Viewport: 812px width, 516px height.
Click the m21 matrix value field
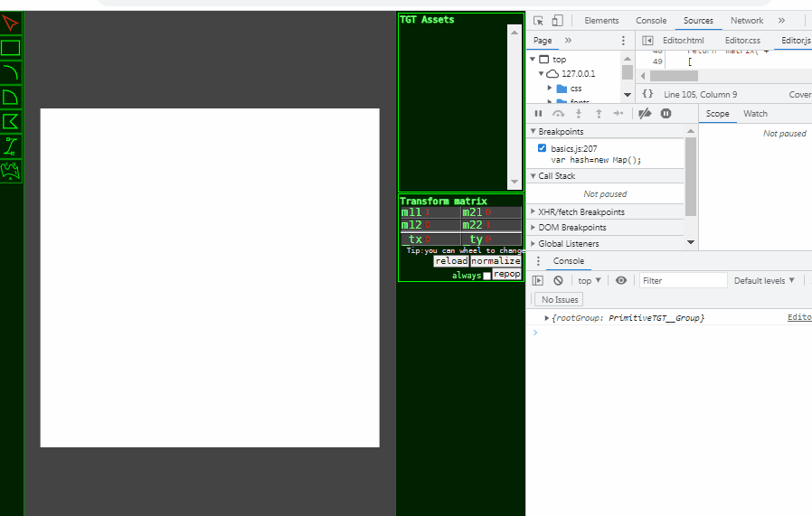tap(503, 212)
